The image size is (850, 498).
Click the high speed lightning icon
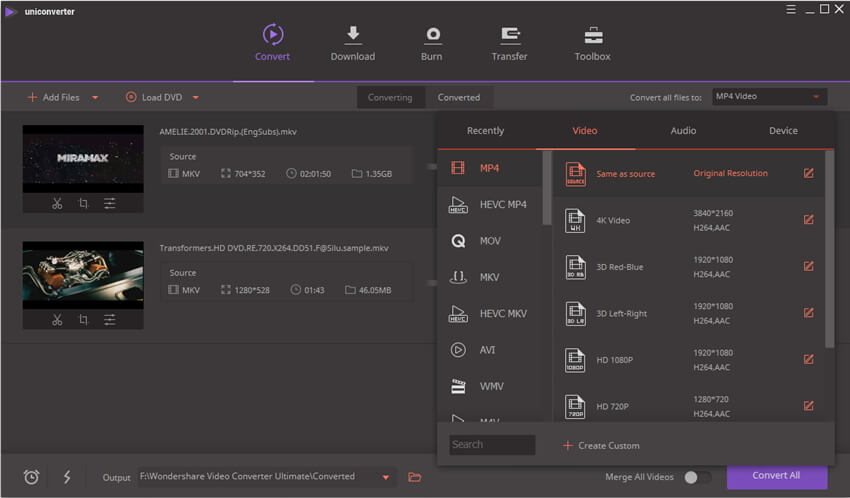point(67,477)
